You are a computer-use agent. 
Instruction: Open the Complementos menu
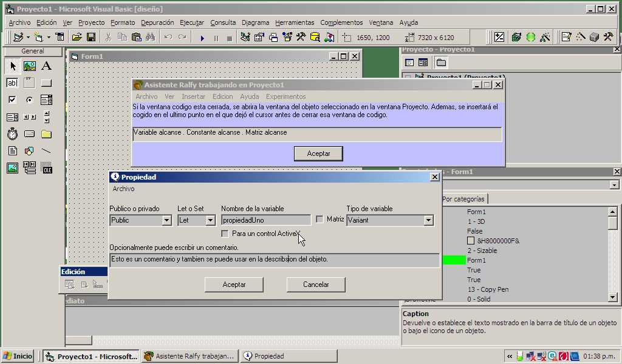click(x=341, y=22)
